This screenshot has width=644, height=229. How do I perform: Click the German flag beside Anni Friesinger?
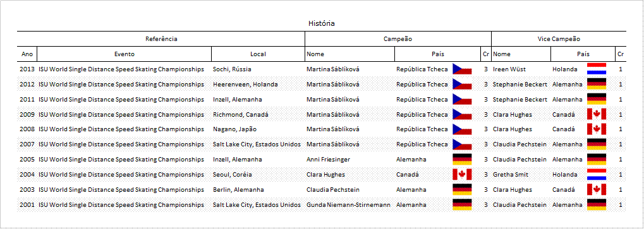point(462,160)
